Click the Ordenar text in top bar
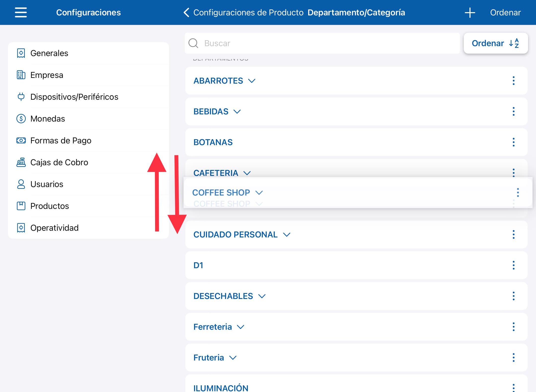 pyautogui.click(x=505, y=12)
